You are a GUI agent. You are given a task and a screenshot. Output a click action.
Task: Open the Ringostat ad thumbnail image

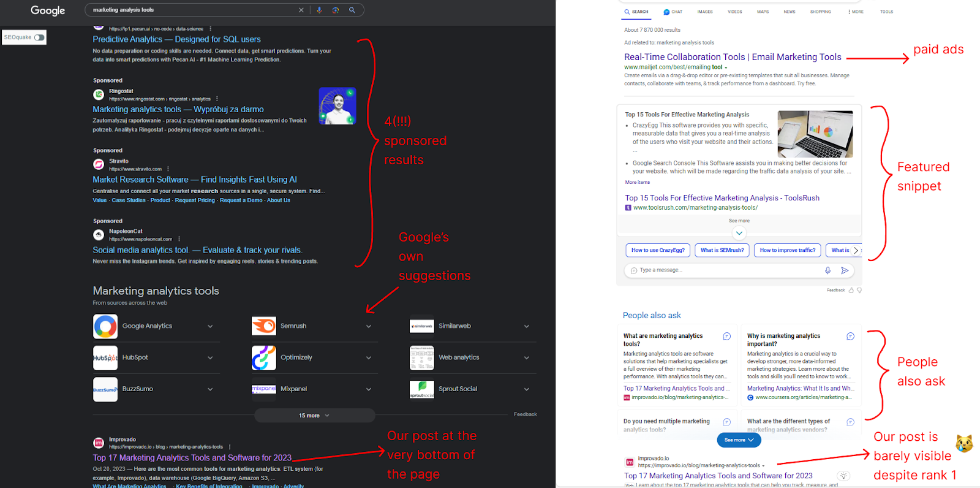(x=337, y=106)
